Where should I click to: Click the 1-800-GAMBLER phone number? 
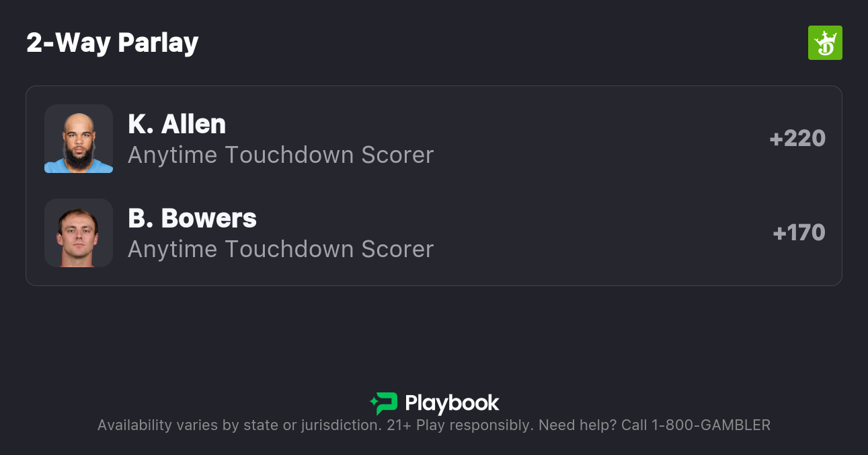click(x=711, y=425)
